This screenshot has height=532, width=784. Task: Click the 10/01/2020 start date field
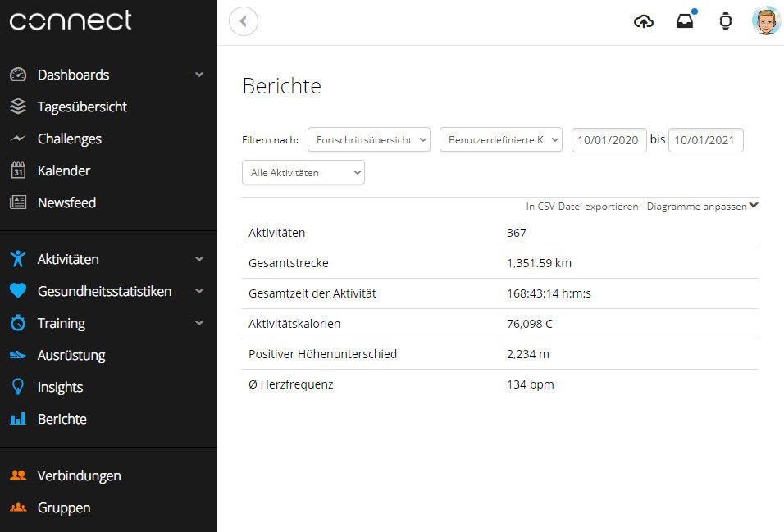pyautogui.click(x=609, y=140)
